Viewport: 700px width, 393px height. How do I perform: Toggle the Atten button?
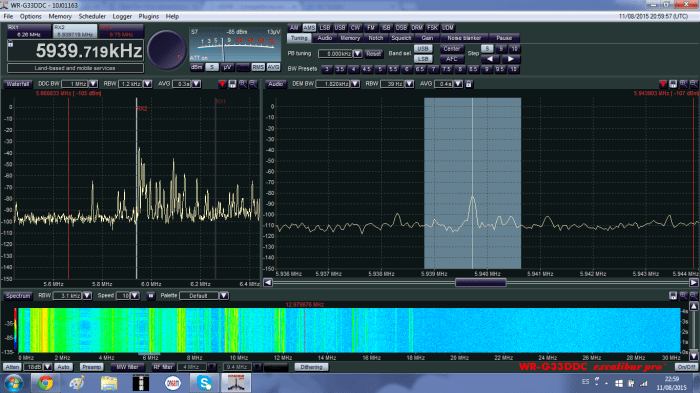pyautogui.click(x=12, y=367)
